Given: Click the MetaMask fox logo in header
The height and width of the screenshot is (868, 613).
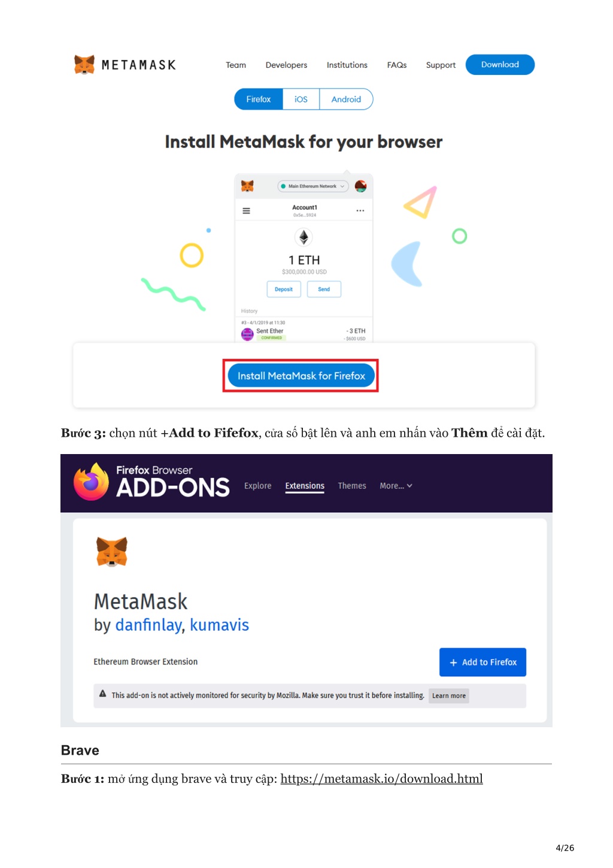Looking at the screenshot, I should pyautogui.click(x=84, y=64).
